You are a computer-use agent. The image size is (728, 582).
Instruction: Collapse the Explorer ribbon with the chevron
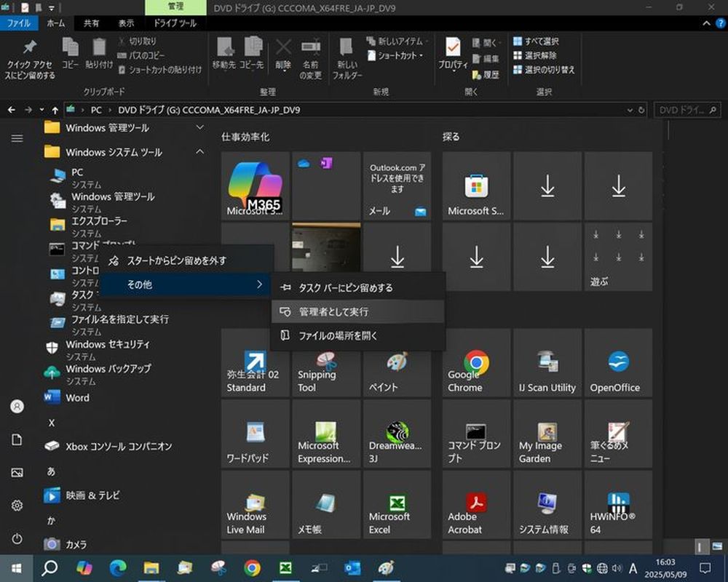(x=706, y=23)
